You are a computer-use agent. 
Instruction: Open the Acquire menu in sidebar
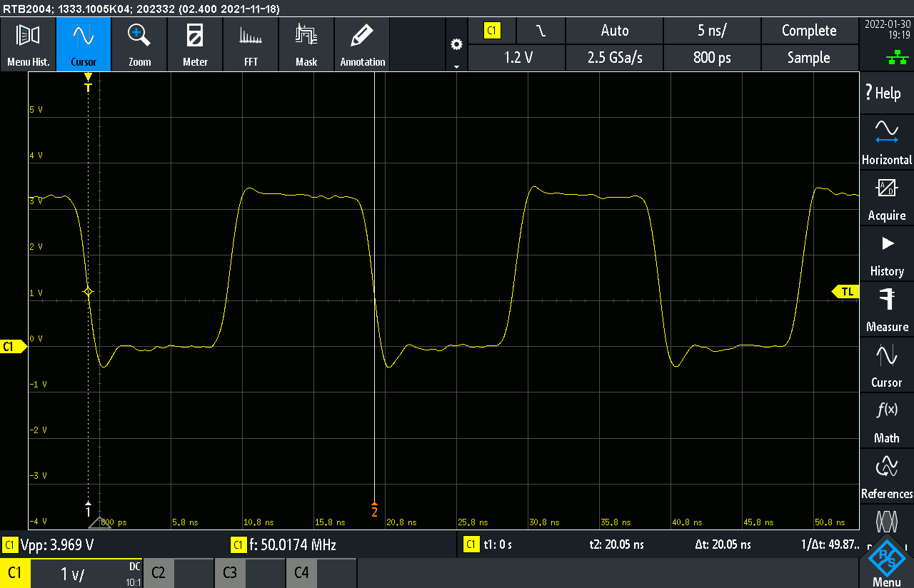click(886, 198)
